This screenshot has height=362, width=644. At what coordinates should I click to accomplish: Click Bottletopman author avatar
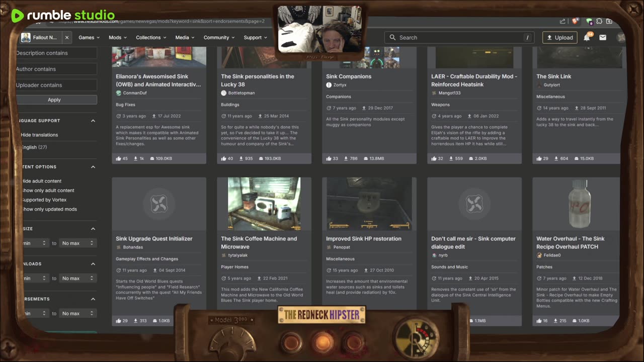(224, 93)
